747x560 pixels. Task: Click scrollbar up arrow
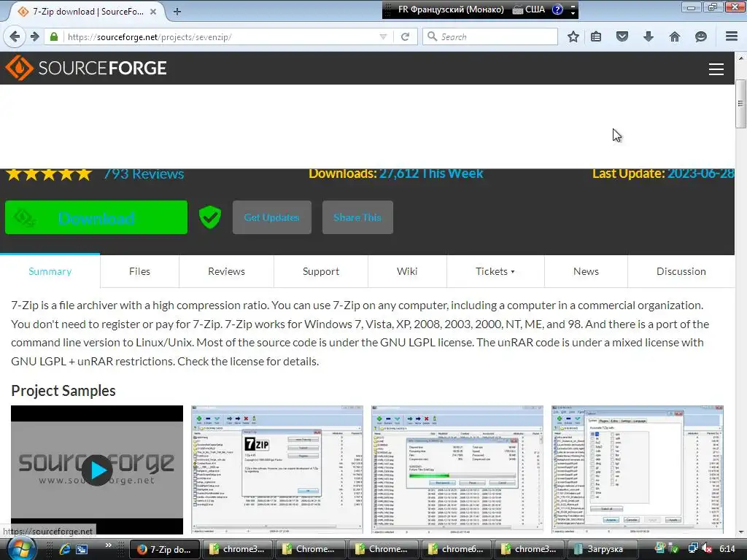point(741,58)
